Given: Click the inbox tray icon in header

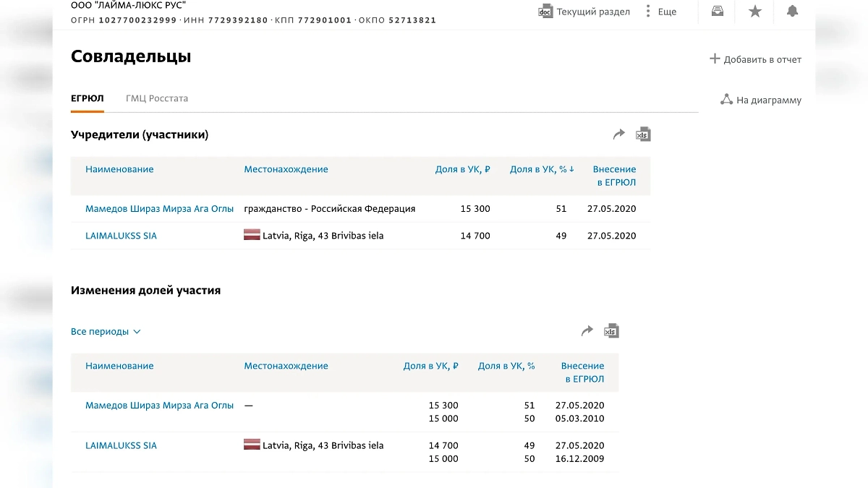Looking at the screenshot, I should click(x=718, y=11).
